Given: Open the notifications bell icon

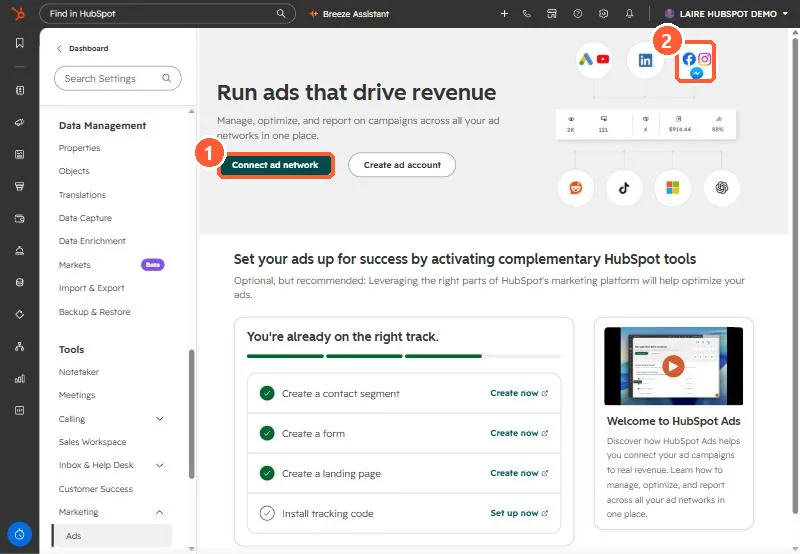Looking at the screenshot, I should [x=629, y=14].
